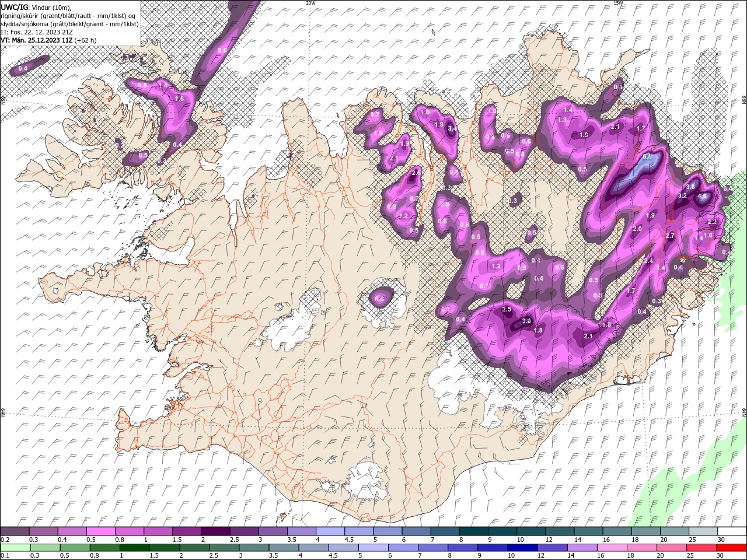This screenshot has width=747, height=560.
Task: Select the darkest green swatch labeled 1 in bottom row
Action: point(134,547)
